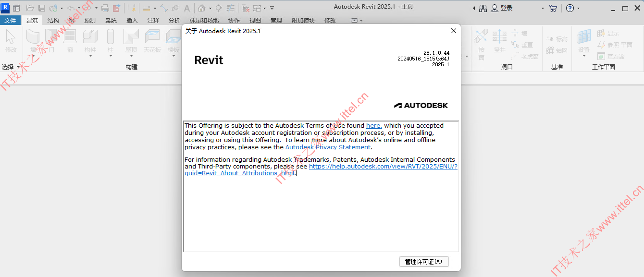
Task: Click the Reference Plane (参照 平面) tool
Action: [615, 45]
